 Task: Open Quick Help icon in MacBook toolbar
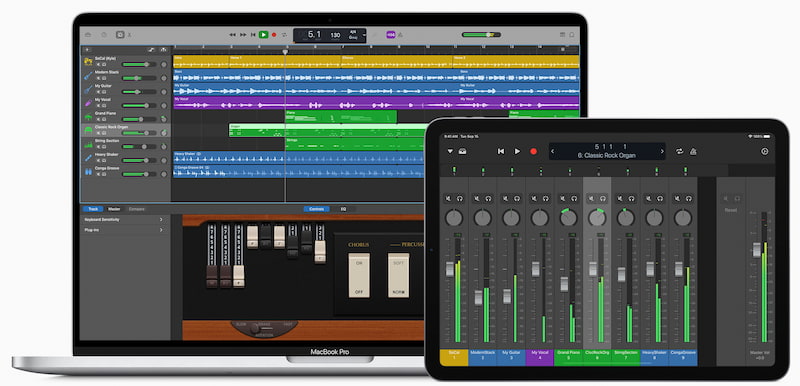[x=104, y=35]
